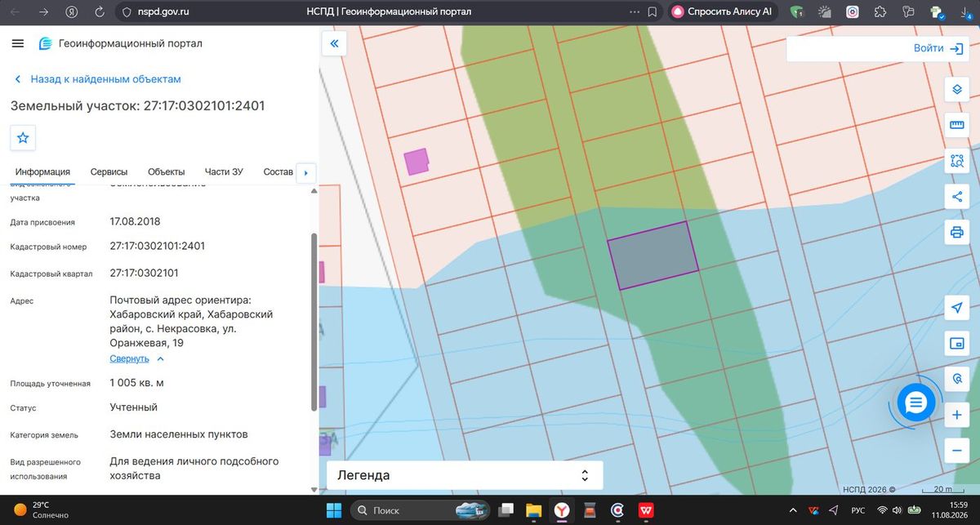
Task: Switch to Информация tab
Action: [42, 171]
